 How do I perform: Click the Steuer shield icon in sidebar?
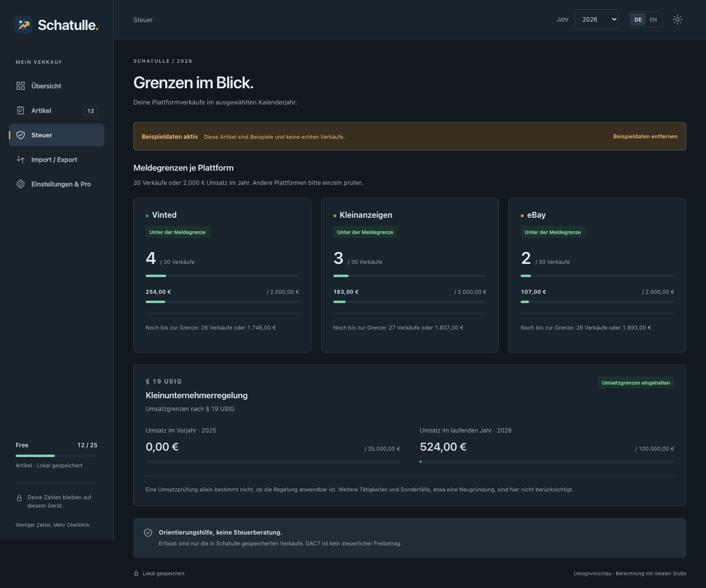[21, 135]
